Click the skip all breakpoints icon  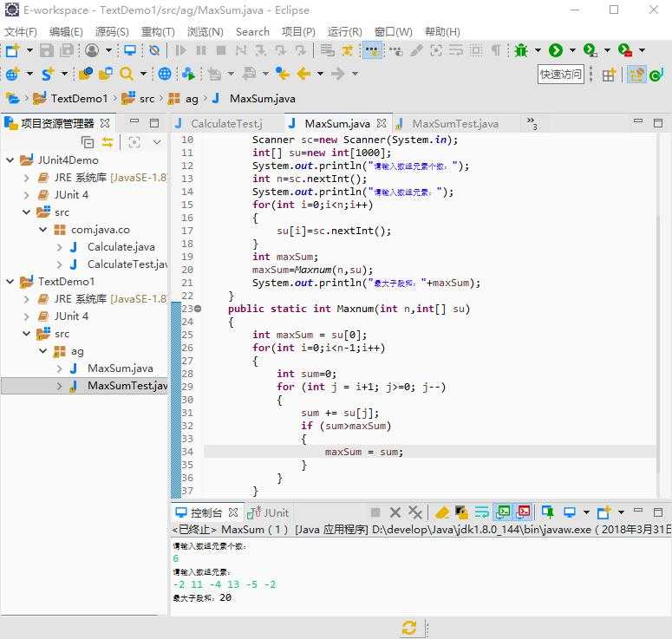pyautogui.click(x=154, y=50)
